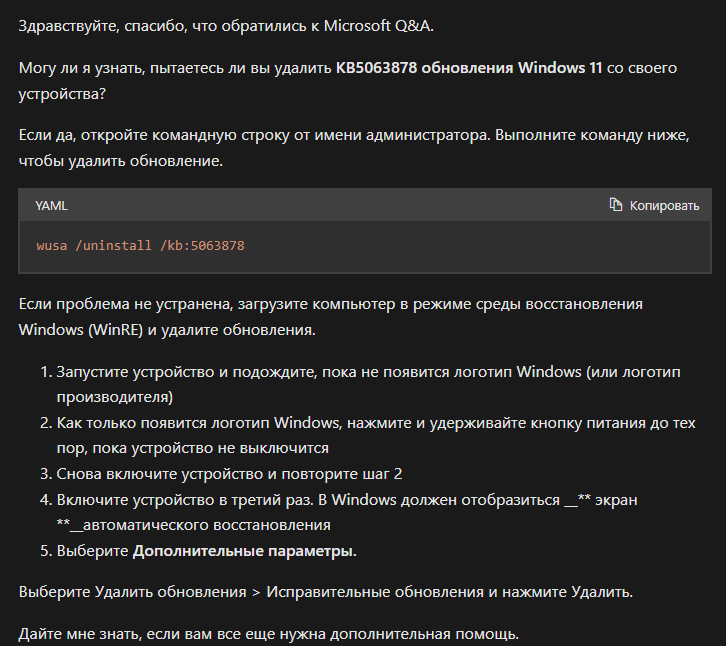Click the "wusa" command word in code
This screenshot has height=646, width=726.
[50, 245]
